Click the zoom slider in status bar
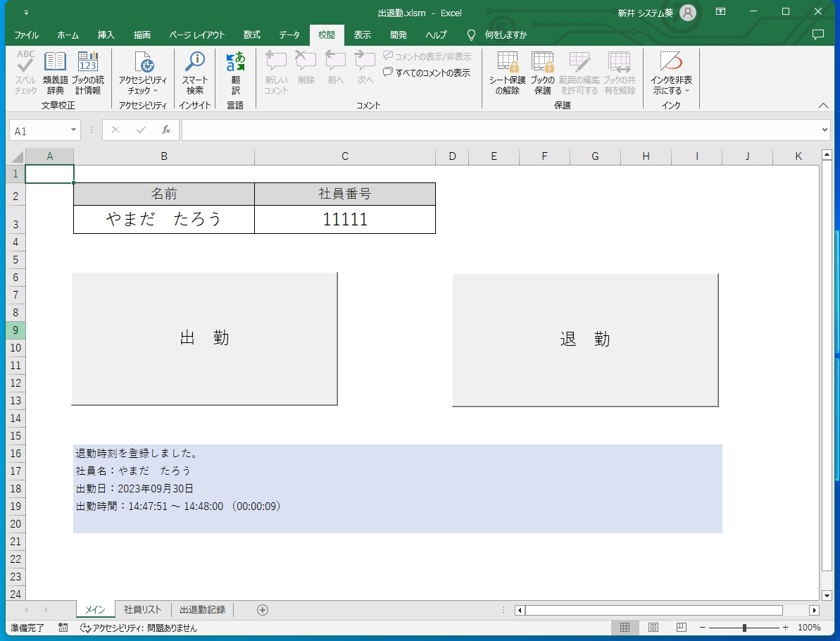This screenshot has height=641, width=840. coord(744,628)
